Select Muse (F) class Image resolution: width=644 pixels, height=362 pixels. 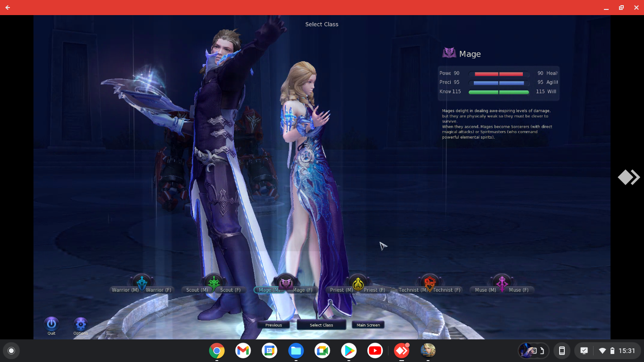[x=519, y=290]
